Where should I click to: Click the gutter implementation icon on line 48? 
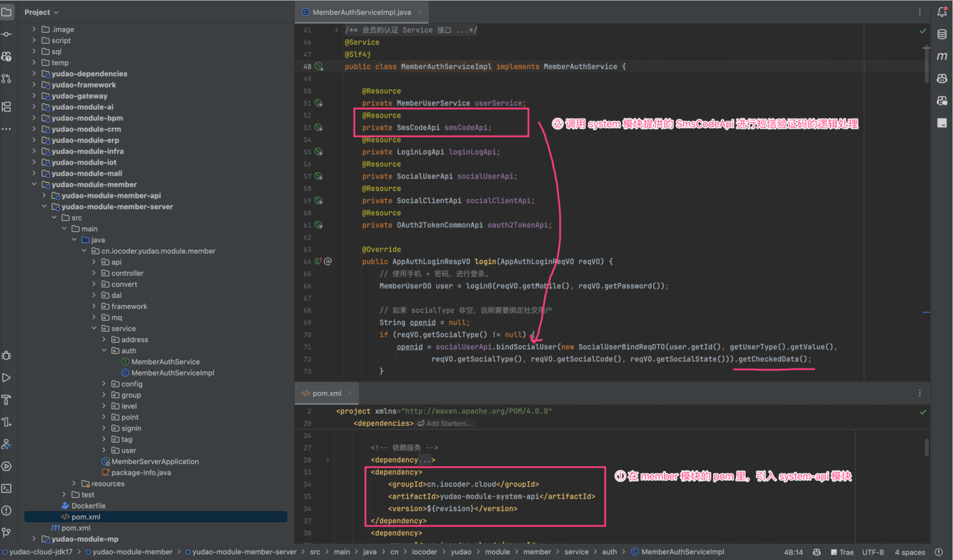pos(319,67)
